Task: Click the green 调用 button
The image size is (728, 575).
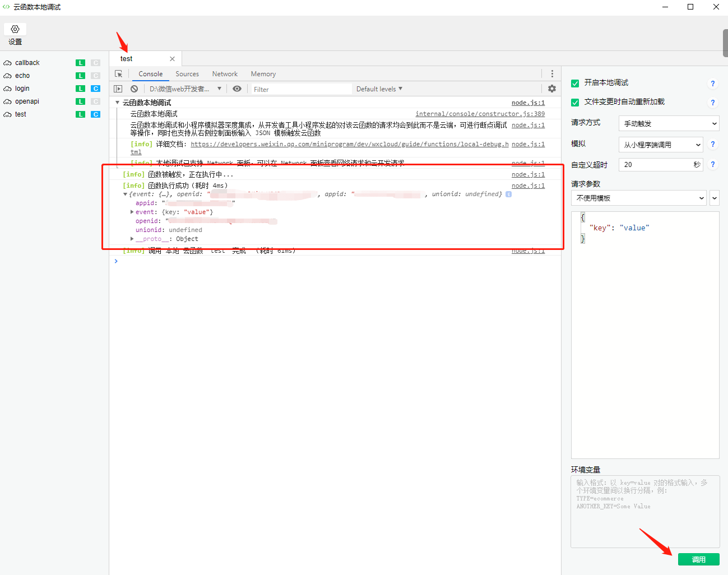Action: point(699,559)
